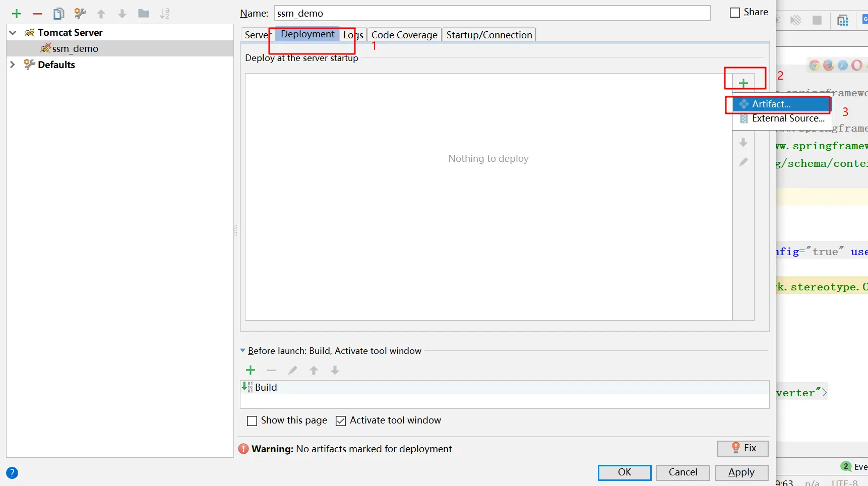Remove selected before launch task

pos(271,371)
